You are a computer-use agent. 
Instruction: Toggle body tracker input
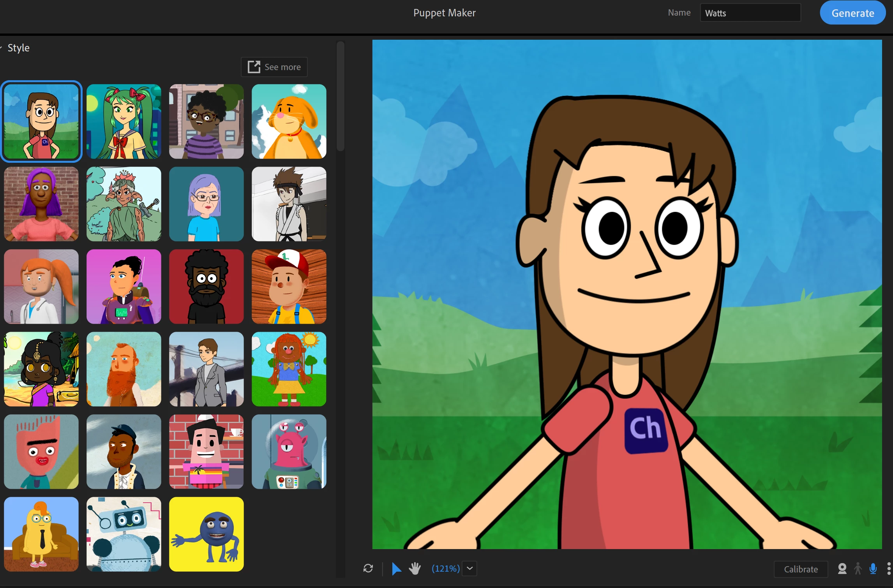pyautogui.click(x=858, y=569)
